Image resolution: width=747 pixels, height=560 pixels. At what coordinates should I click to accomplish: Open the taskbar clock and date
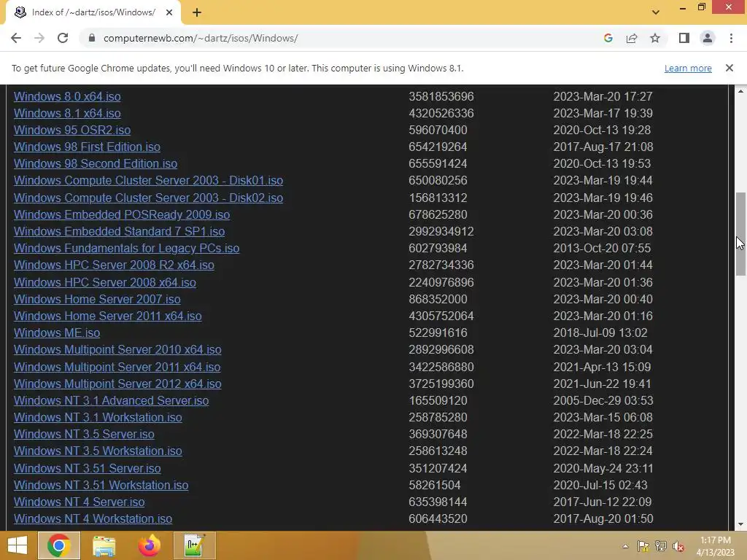click(715, 546)
